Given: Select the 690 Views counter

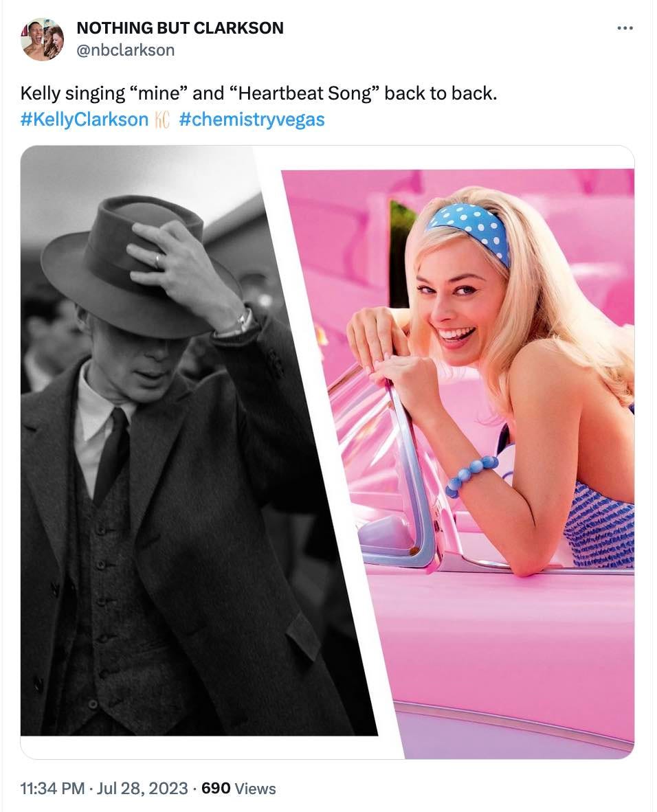Looking at the screenshot, I should tap(238, 789).
